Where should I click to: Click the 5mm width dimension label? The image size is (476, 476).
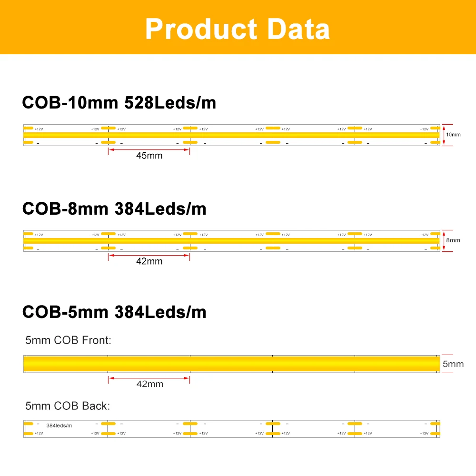[x=453, y=364]
